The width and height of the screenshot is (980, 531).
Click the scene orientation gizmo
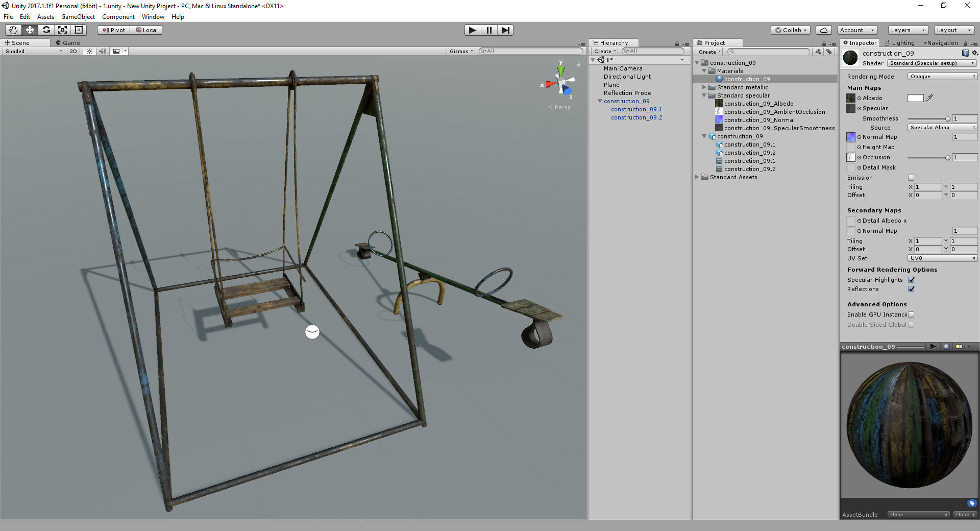pyautogui.click(x=561, y=83)
